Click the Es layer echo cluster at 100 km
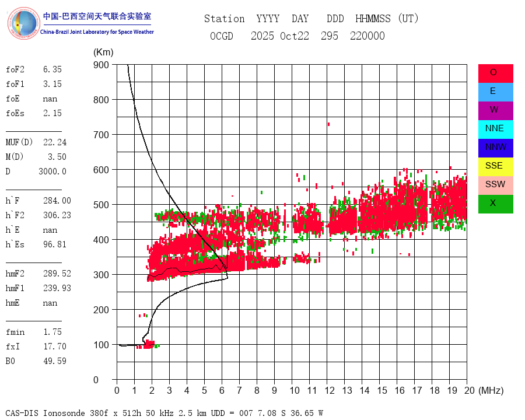This screenshot has width=525, height=420. point(148,345)
